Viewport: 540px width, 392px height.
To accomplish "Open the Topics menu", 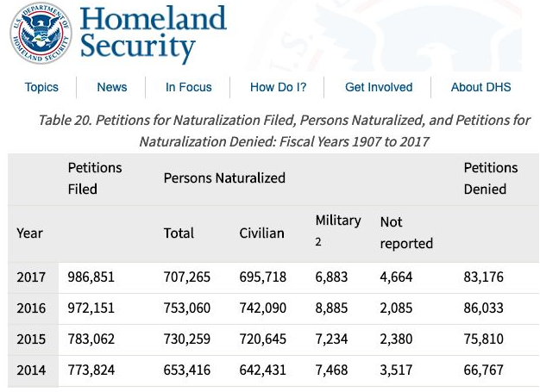I will point(41,87).
